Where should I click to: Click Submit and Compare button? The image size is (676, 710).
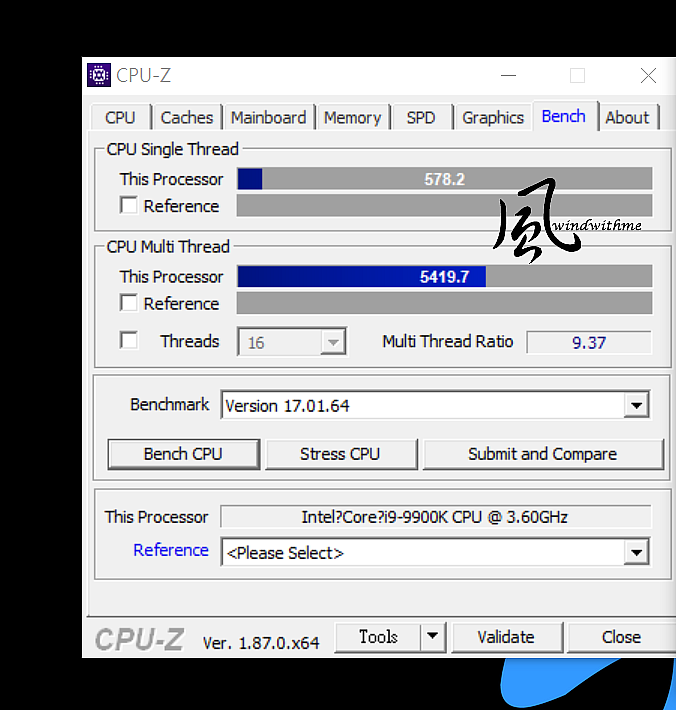pyautogui.click(x=542, y=454)
